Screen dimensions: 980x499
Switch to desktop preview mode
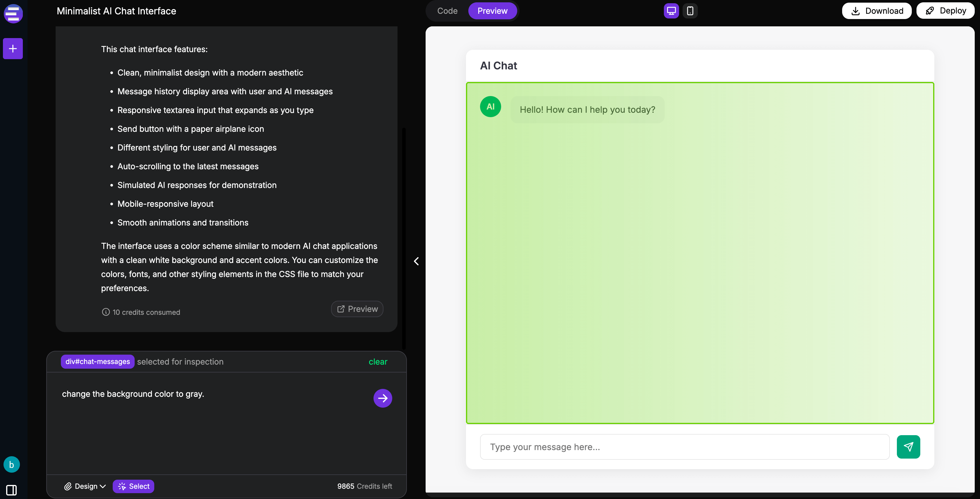tap(671, 11)
